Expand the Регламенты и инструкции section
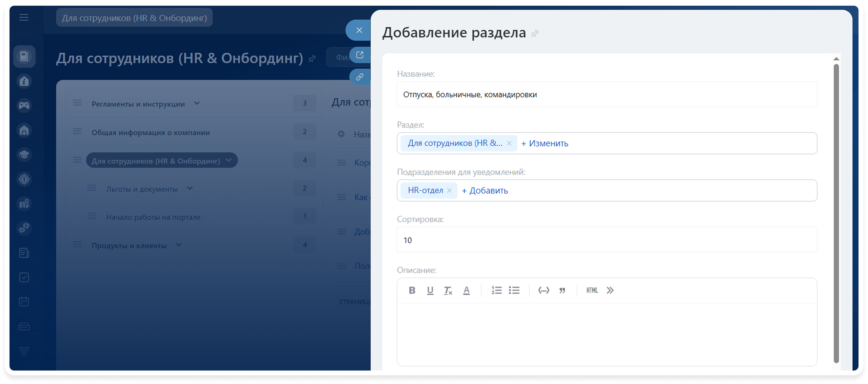This screenshot has width=868, height=384. point(197,103)
